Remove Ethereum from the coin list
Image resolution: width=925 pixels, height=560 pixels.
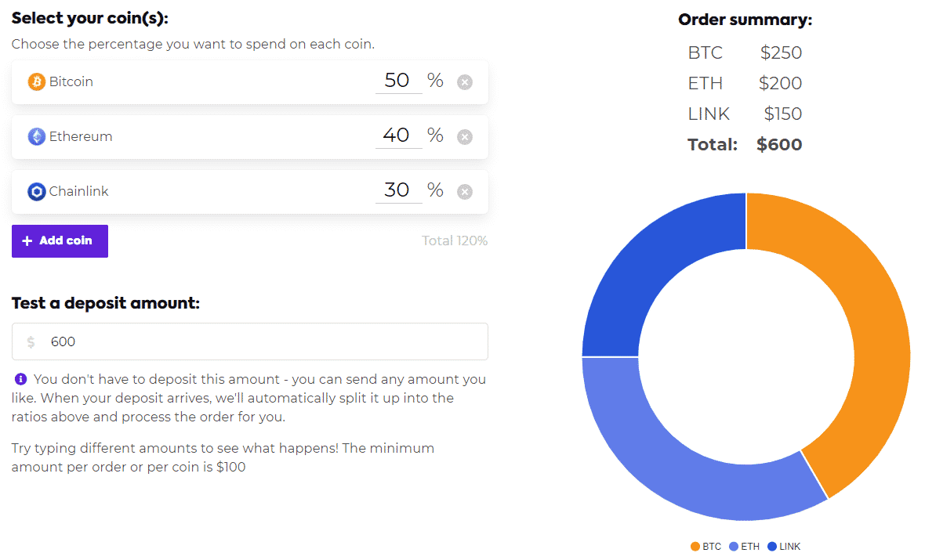[x=465, y=137]
